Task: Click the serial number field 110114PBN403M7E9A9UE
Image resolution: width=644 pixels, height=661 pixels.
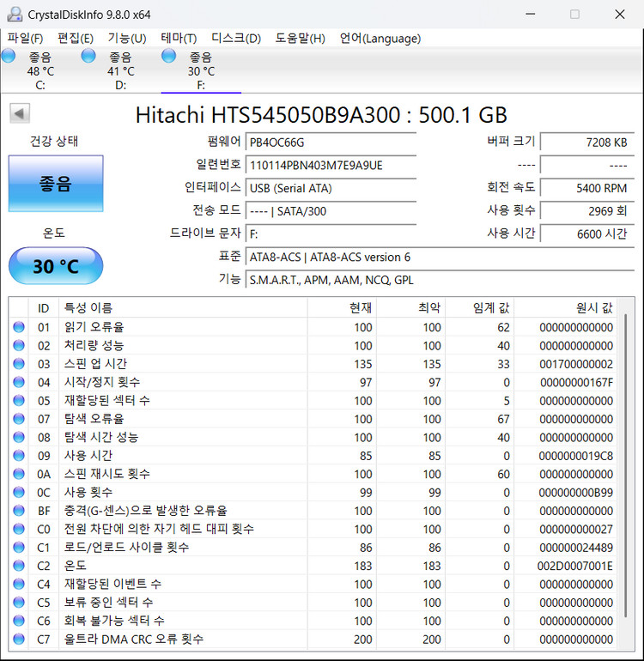Action: (331, 165)
